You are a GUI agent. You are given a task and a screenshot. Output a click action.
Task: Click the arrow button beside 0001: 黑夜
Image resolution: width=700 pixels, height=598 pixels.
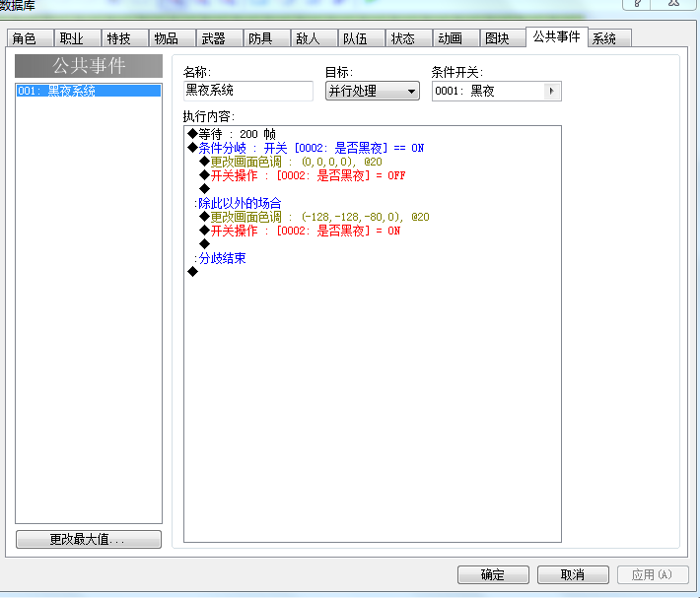(x=552, y=91)
